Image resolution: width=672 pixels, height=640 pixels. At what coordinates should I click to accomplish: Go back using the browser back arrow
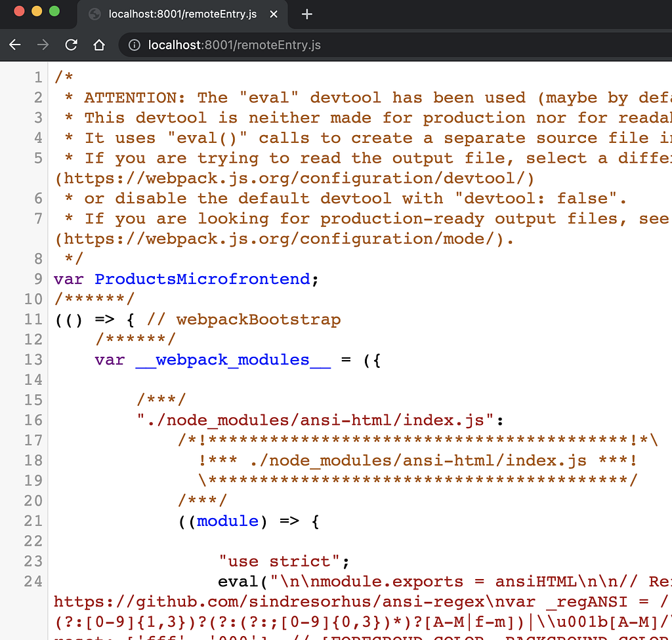[x=15, y=45]
